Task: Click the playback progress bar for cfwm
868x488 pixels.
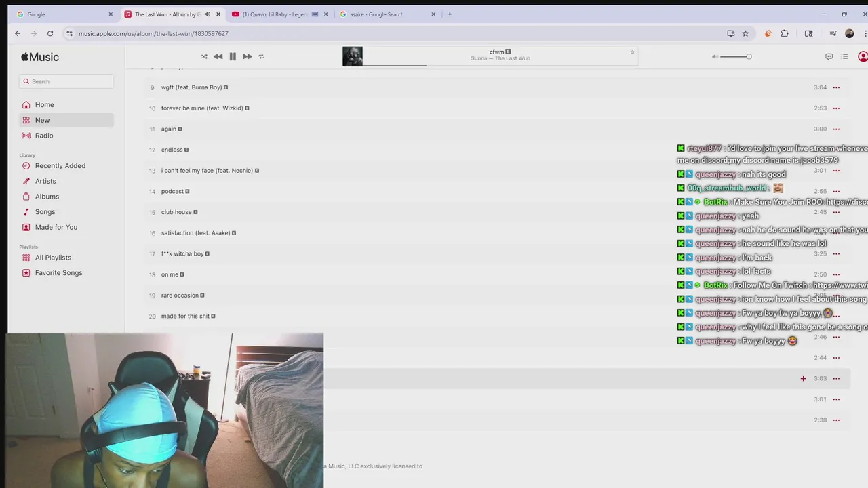Action: 500,65
